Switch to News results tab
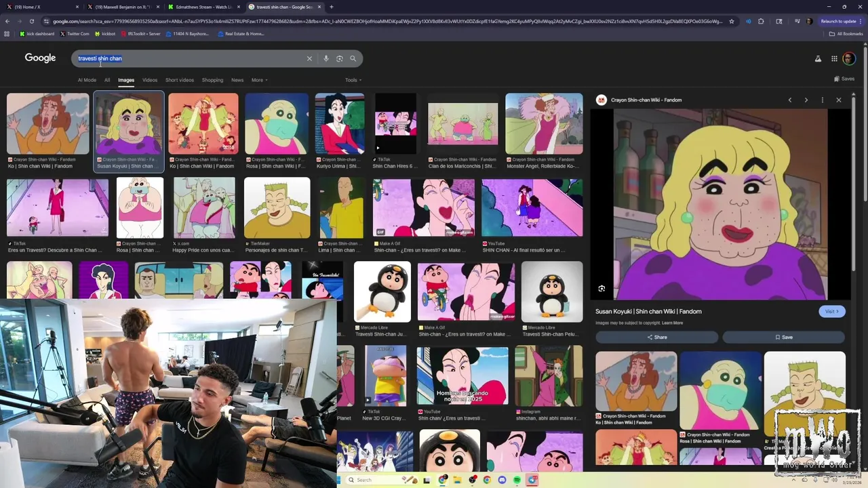Image resolution: width=868 pixels, height=488 pixels. pos(237,80)
